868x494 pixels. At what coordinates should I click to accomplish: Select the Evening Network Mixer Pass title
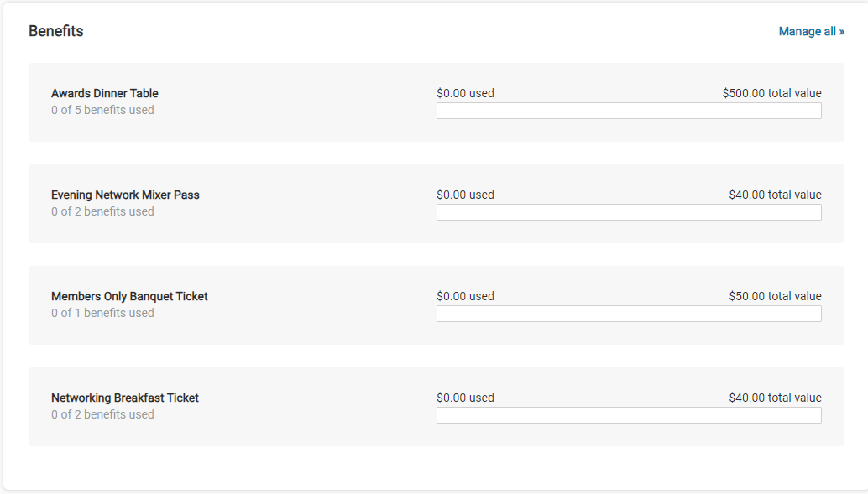click(125, 195)
